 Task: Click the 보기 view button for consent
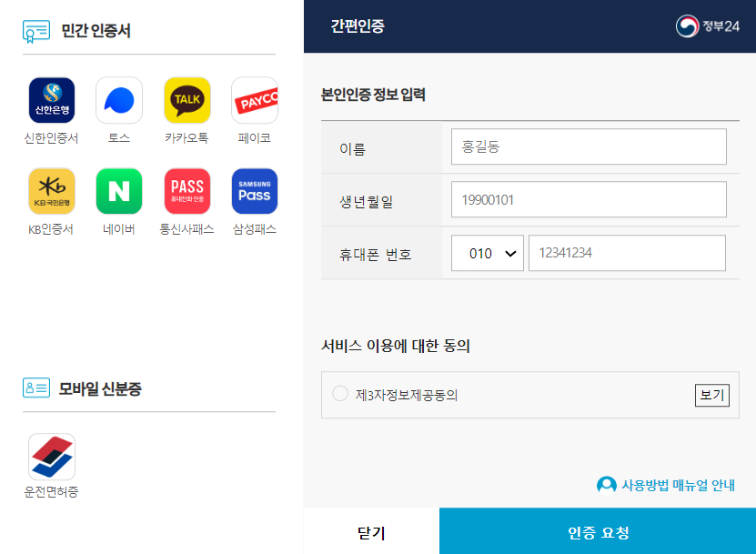click(x=712, y=396)
